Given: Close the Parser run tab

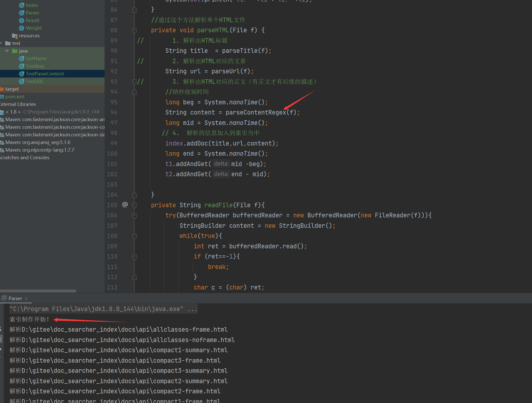Looking at the screenshot, I should [x=26, y=299].
